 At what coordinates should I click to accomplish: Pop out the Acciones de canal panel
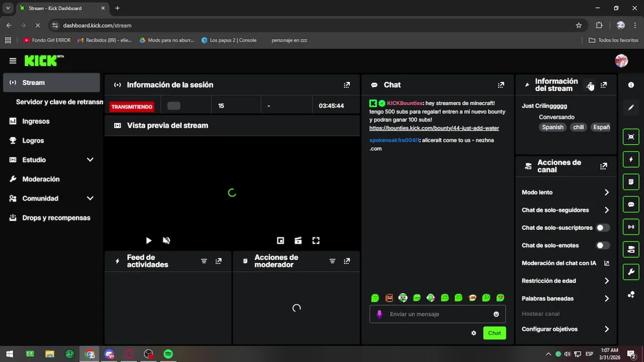tap(604, 166)
